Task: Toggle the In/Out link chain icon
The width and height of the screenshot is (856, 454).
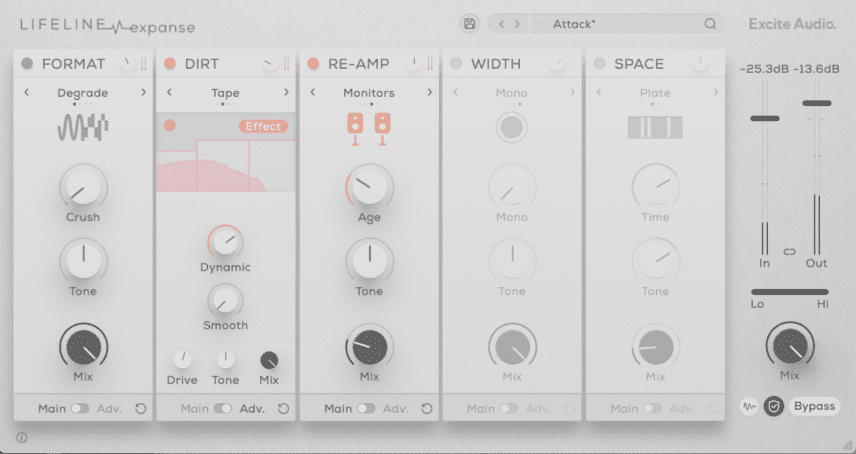Action: click(790, 252)
